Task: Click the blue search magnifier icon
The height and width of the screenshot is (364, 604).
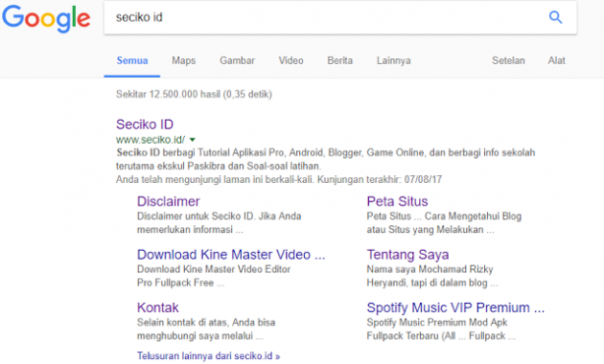Action: coord(555,17)
